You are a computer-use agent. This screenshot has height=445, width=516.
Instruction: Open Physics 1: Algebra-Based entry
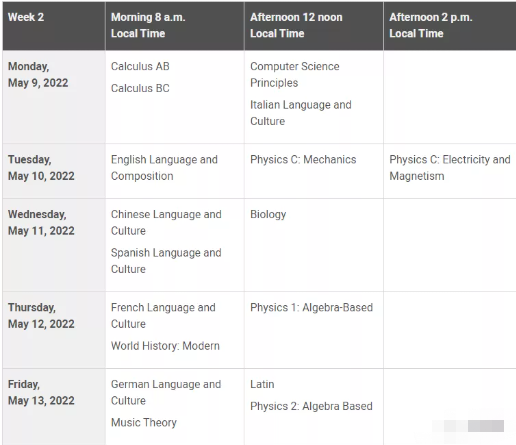pyautogui.click(x=311, y=308)
